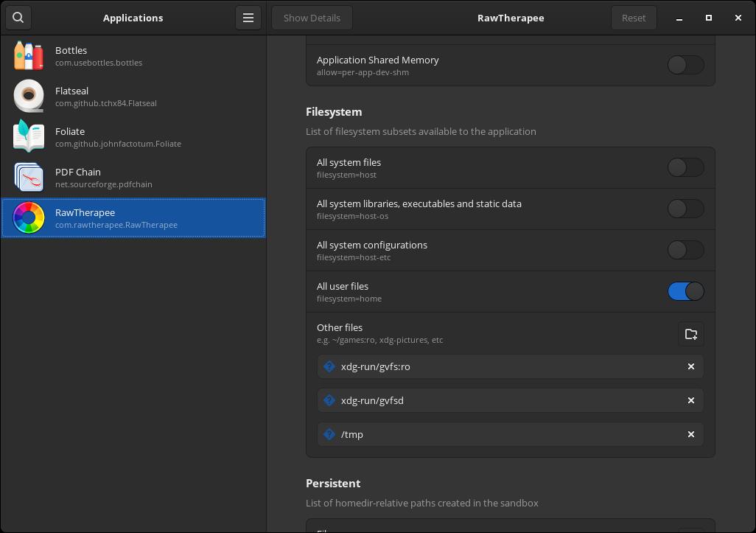The image size is (756, 533).
Task: Toggle Application Shared Memory switch
Action: pyautogui.click(x=685, y=65)
